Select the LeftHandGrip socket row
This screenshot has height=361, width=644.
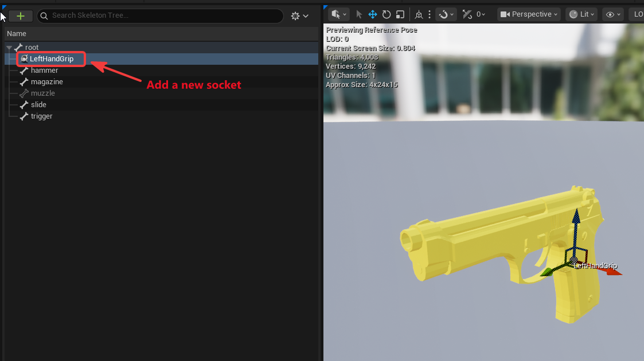pos(161,58)
